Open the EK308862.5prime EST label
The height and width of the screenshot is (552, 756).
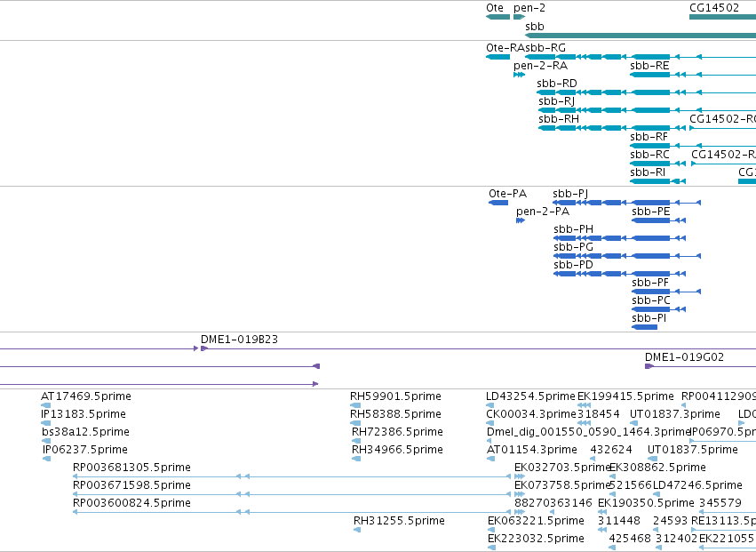pos(657,468)
